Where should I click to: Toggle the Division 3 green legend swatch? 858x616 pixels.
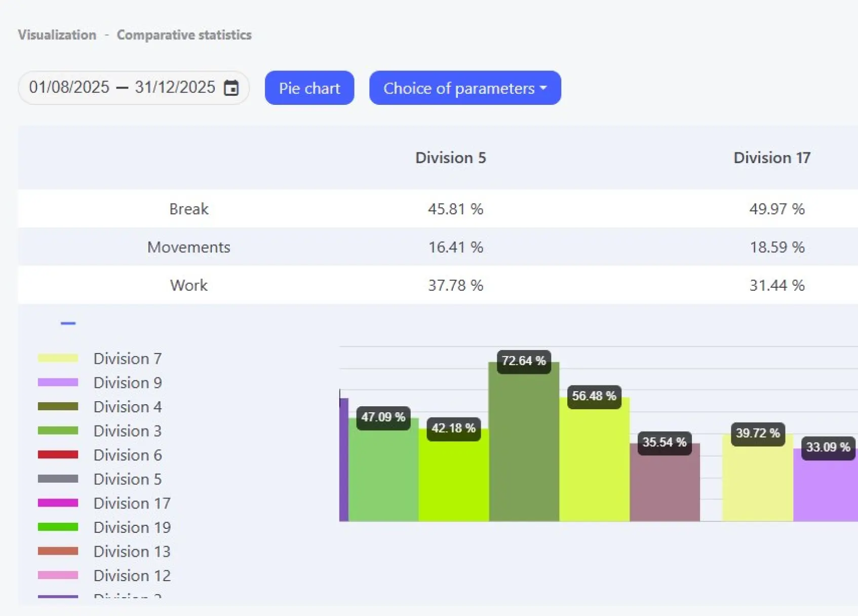pyautogui.click(x=58, y=431)
